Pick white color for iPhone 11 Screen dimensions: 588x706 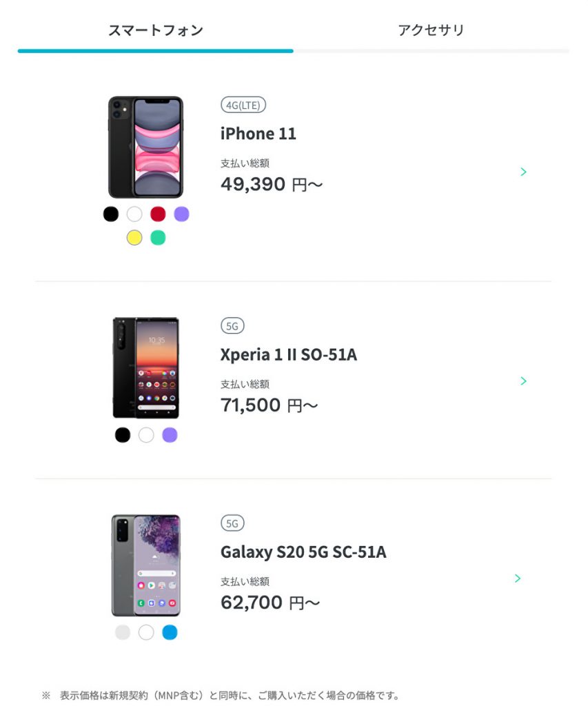[134, 214]
